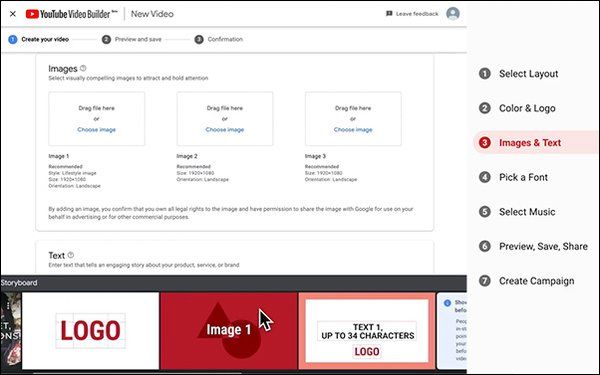Image resolution: width=600 pixels, height=375 pixels.
Task: Select the Images & Text item in the steps list
Action: coord(535,143)
